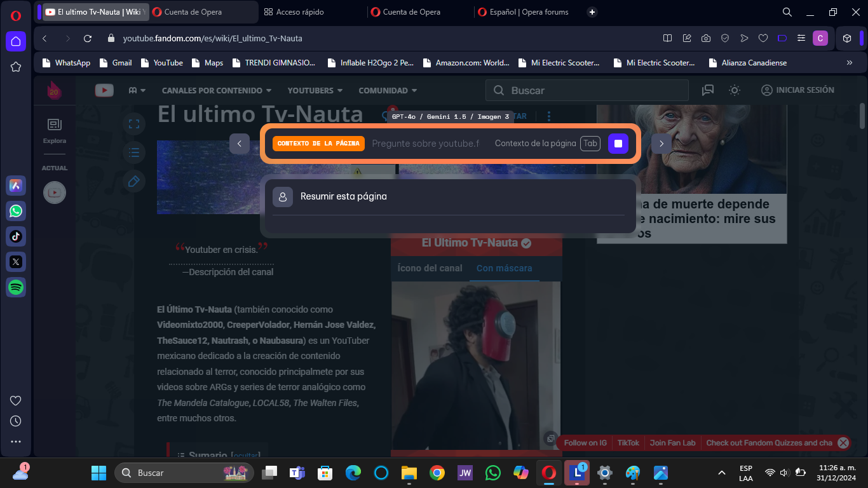The image size is (868, 488).
Task: Add page to bookmarks with heart icon
Action: 763,38
